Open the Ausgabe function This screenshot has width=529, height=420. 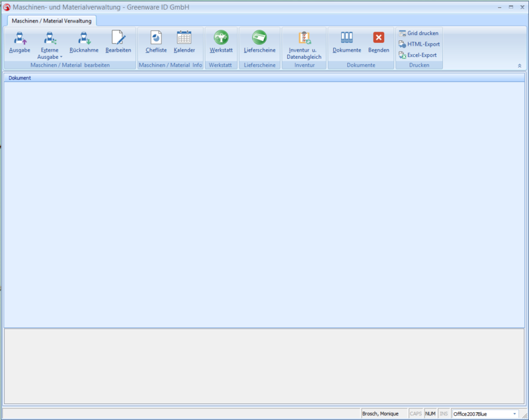coord(20,42)
